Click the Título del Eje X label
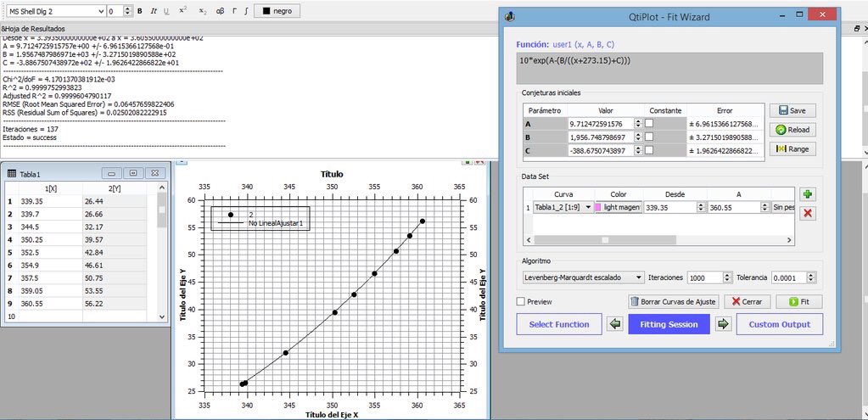Image resolution: width=868 pixels, height=420 pixels. tap(332, 416)
